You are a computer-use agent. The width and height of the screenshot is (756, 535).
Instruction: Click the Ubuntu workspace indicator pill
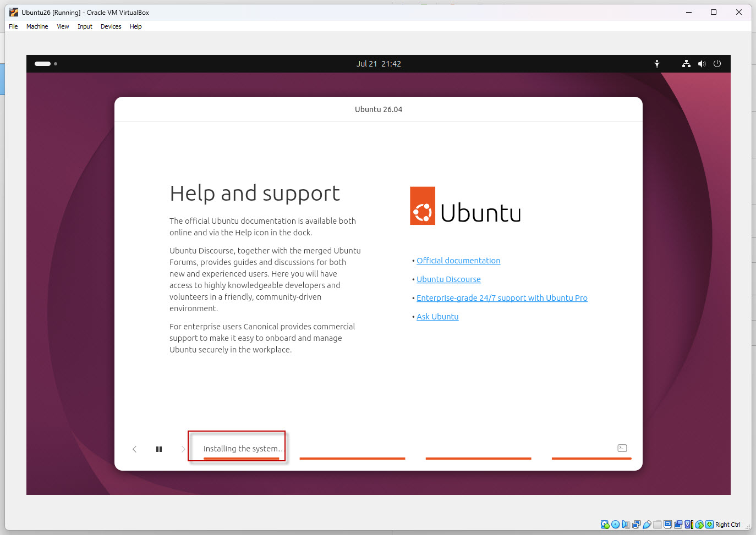pos(42,64)
